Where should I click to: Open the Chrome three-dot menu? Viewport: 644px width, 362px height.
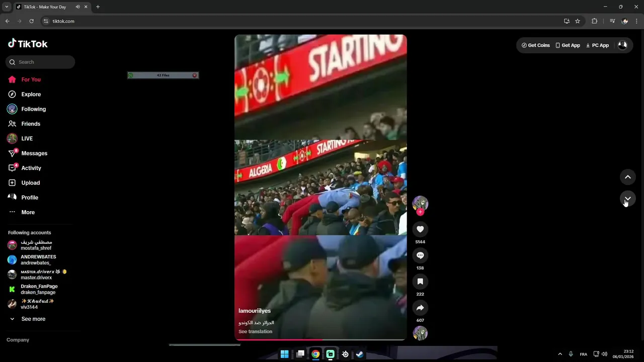coord(637,21)
